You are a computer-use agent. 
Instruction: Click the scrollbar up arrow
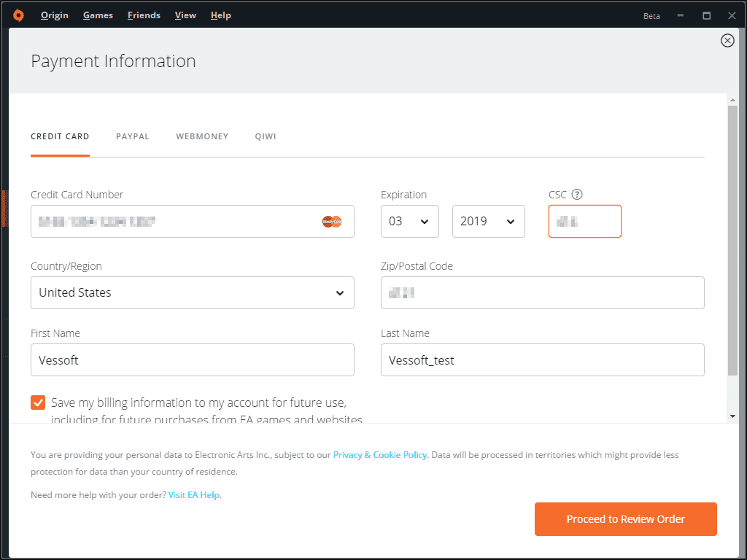pyautogui.click(x=732, y=100)
